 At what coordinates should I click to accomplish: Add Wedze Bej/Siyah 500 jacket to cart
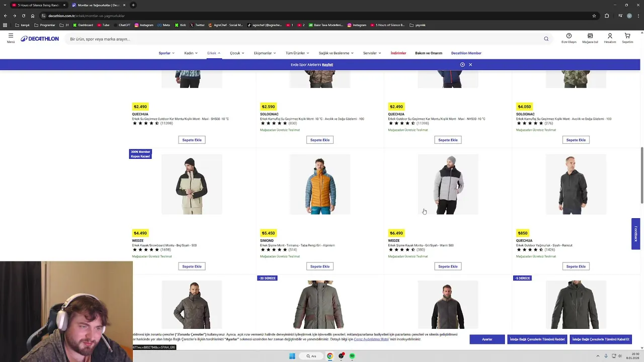point(192,266)
